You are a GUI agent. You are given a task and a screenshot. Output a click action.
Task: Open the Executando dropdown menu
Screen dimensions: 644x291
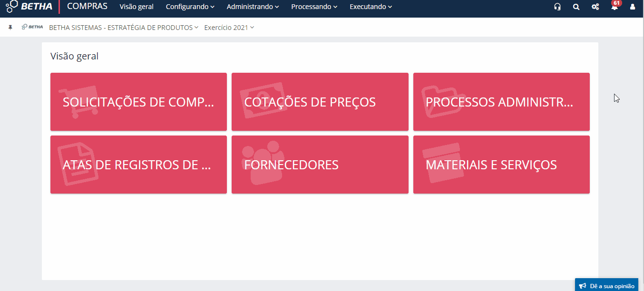click(x=371, y=7)
